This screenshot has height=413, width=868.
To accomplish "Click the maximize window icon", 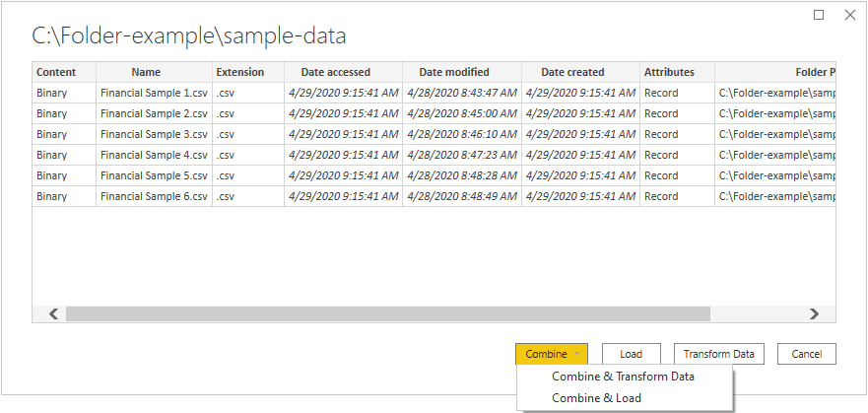I will point(819,15).
